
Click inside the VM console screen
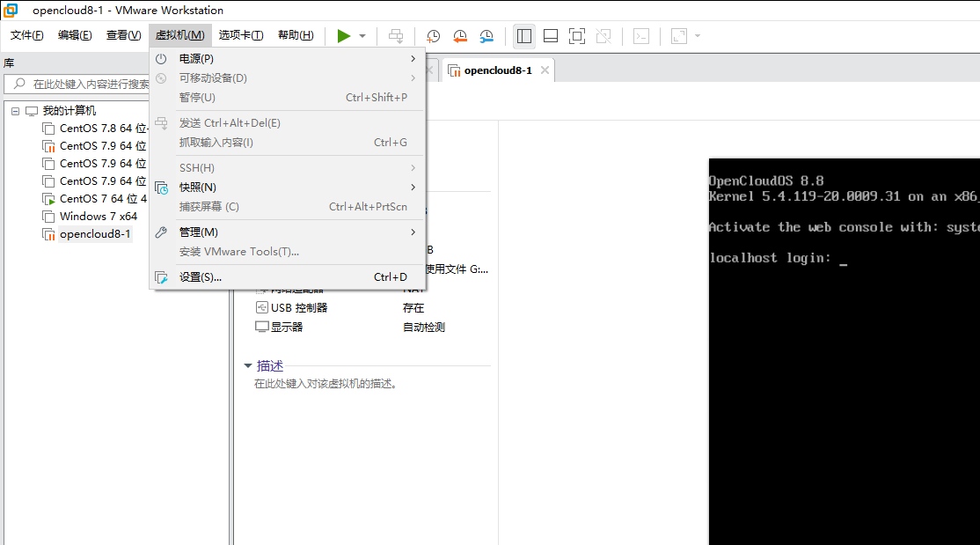tap(844, 351)
